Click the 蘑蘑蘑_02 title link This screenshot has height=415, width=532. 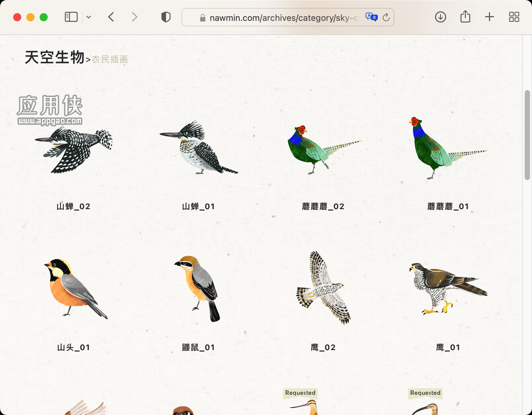[323, 207]
